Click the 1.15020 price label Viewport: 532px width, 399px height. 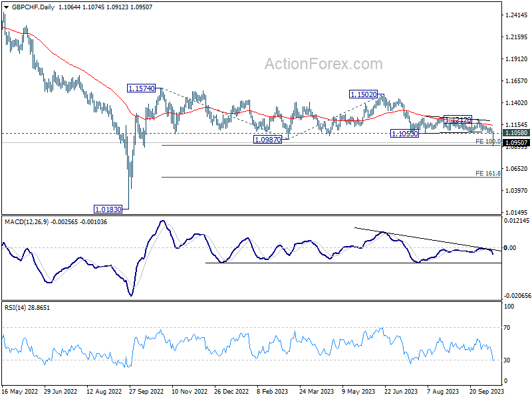[363, 94]
